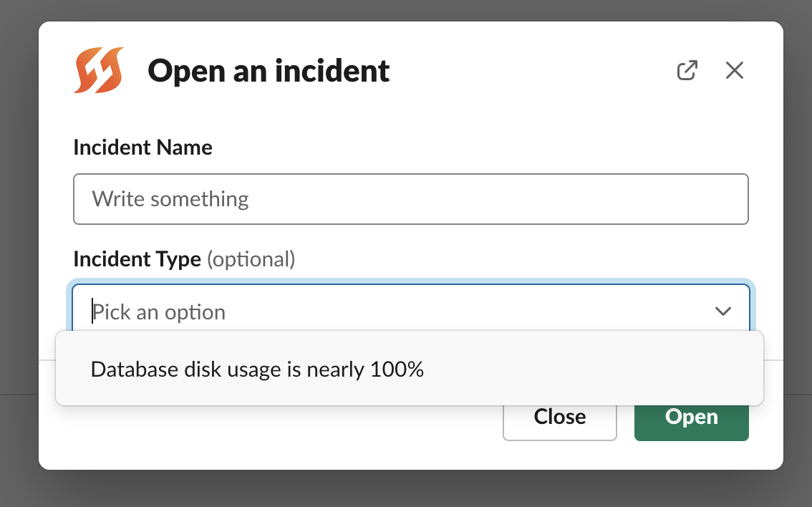The width and height of the screenshot is (812, 507).
Task: Click the 'Incident Type' field label
Action: (x=137, y=259)
